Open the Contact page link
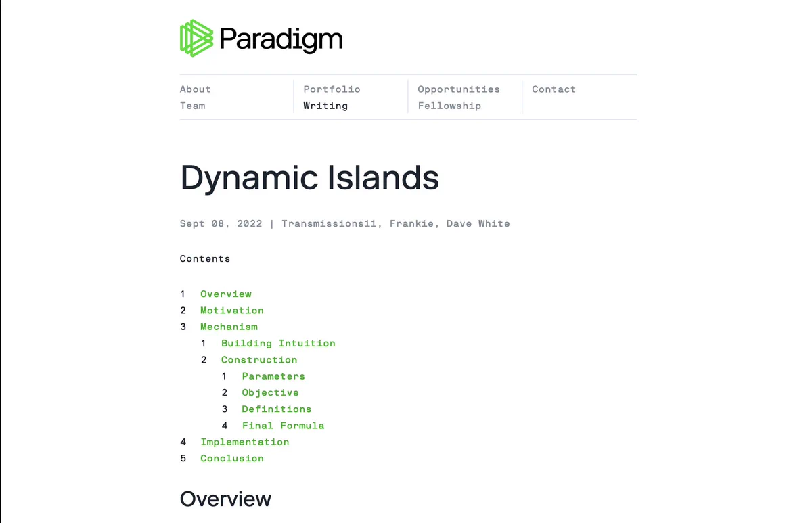The image size is (812, 523). [x=554, y=89]
